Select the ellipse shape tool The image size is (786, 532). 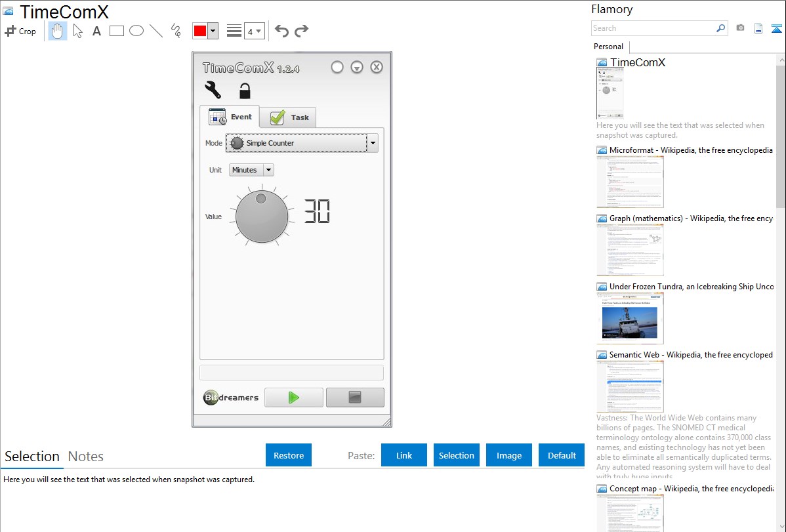click(136, 31)
